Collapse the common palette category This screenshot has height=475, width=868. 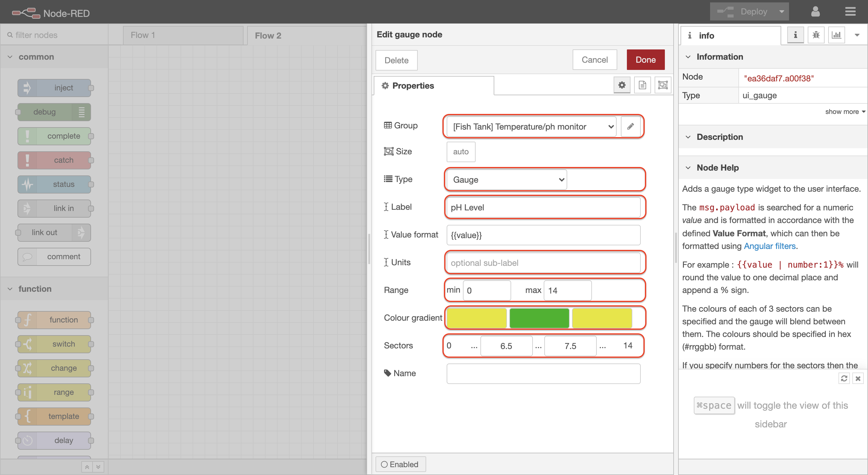tap(10, 57)
